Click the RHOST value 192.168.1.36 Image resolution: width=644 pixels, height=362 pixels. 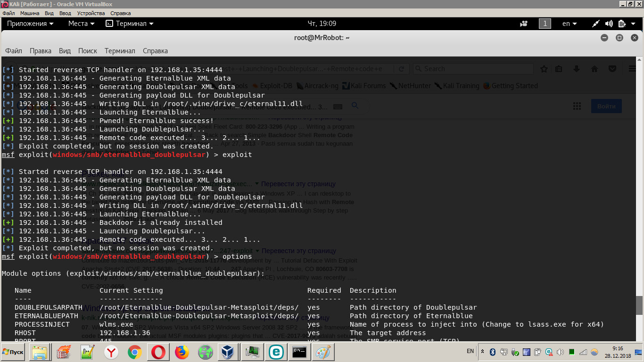tap(124, 333)
